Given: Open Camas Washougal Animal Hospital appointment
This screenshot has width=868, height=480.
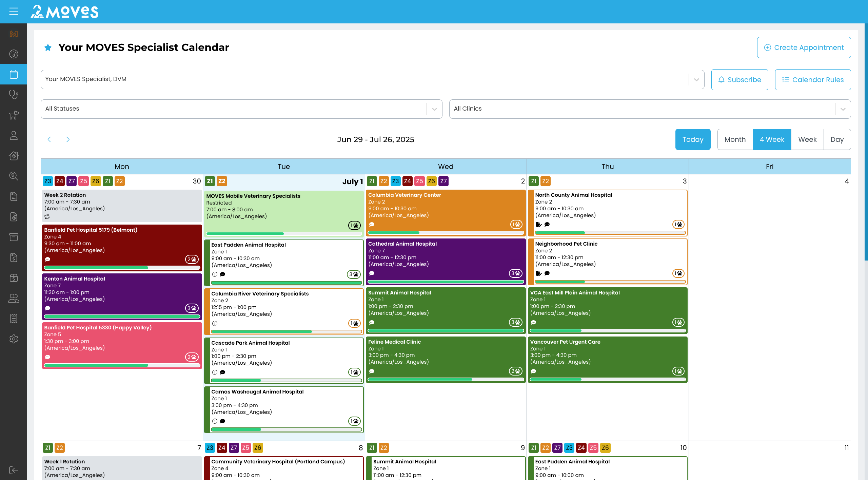Looking at the screenshot, I should pos(284,409).
